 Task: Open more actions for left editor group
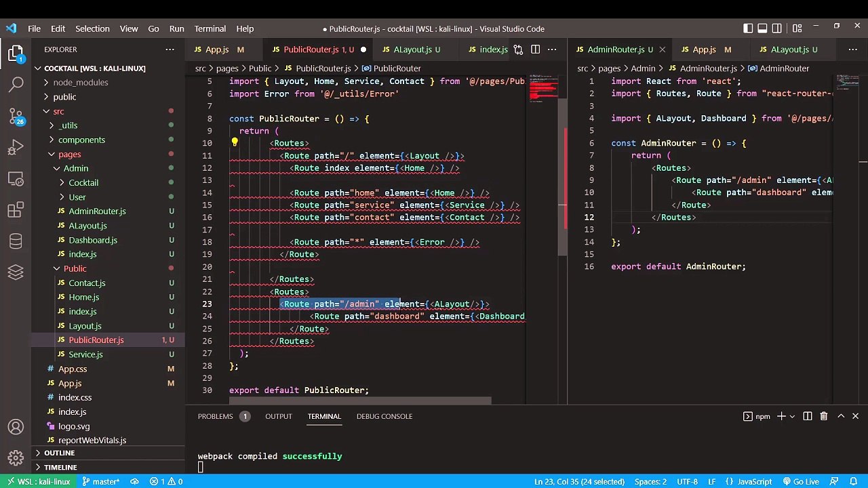click(x=552, y=49)
